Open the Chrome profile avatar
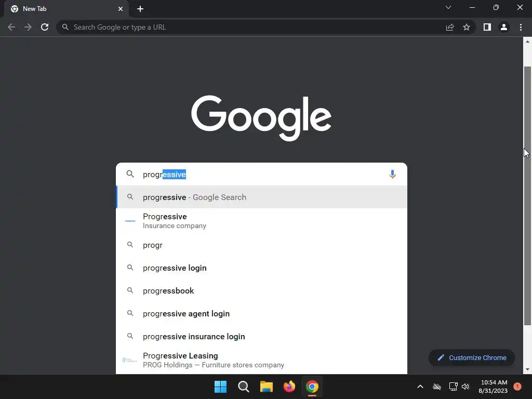 pos(504,27)
